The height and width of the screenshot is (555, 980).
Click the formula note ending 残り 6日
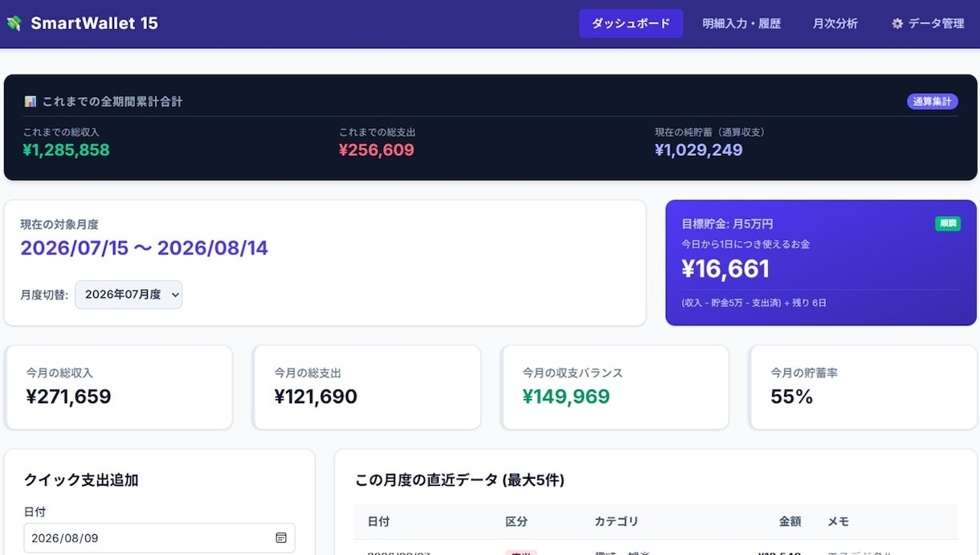point(754,303)
